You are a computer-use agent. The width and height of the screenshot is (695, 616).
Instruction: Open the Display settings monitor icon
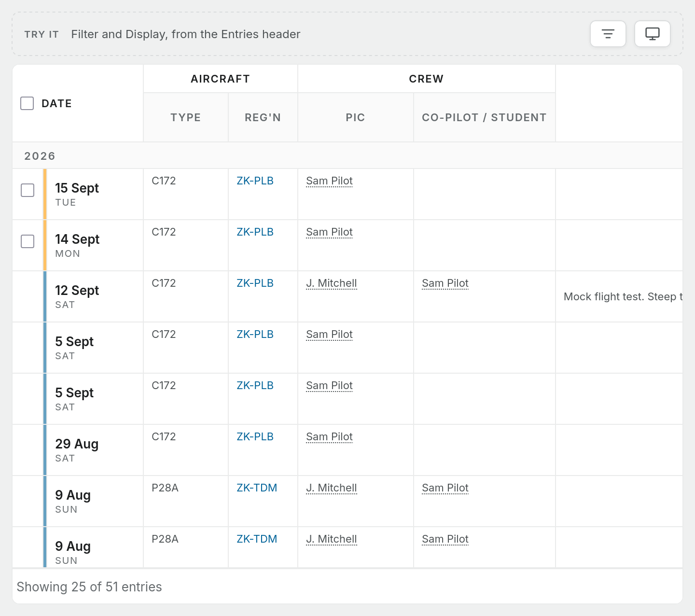653,34
